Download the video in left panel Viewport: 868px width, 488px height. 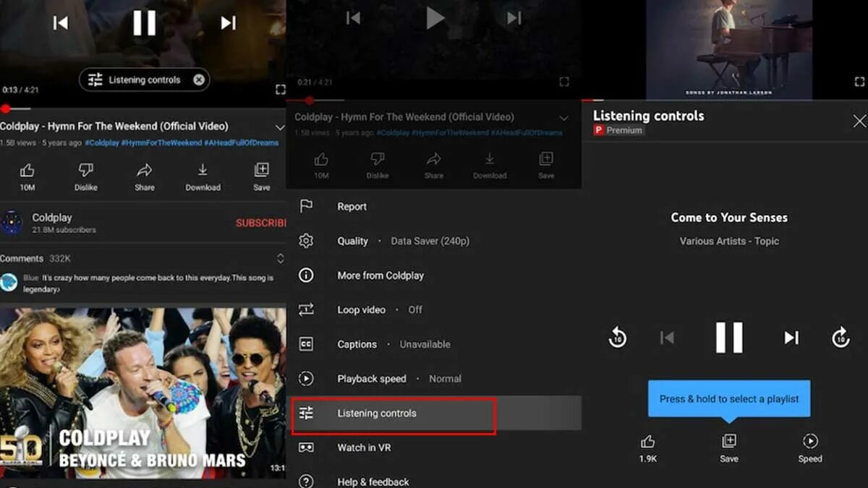point(203,177)
